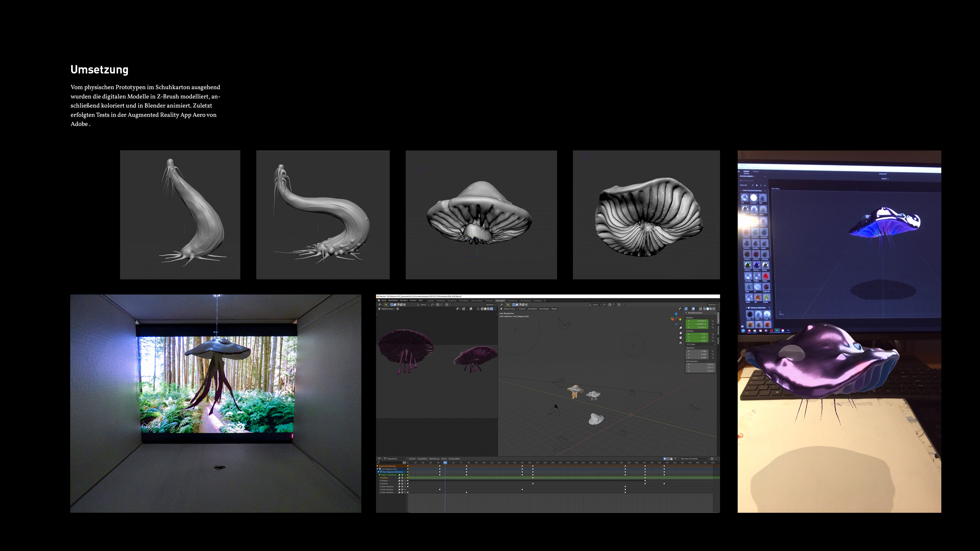Toggle the lock next to Rotation Z
This screenshot has height=551, width=980.
pos(713,341)
